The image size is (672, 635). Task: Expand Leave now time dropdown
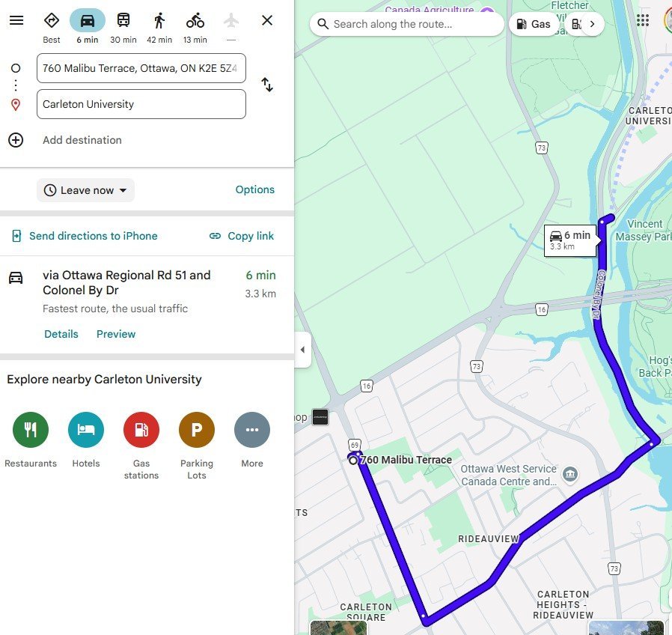(86, 190)
